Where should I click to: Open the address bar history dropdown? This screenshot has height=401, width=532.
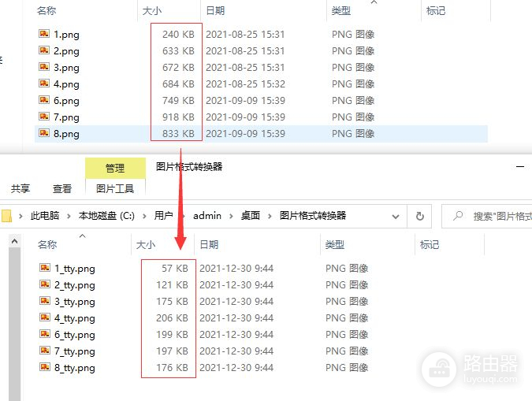(396, 217)
